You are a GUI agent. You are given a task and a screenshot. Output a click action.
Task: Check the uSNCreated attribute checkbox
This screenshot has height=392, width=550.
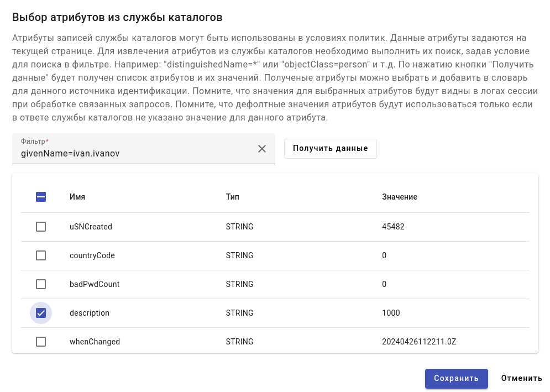41,227
